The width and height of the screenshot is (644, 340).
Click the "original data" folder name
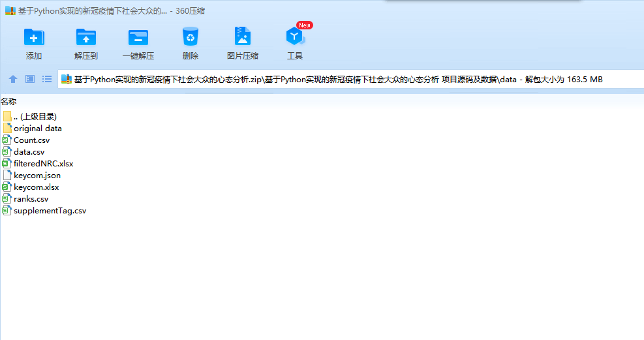pos(38,129)
